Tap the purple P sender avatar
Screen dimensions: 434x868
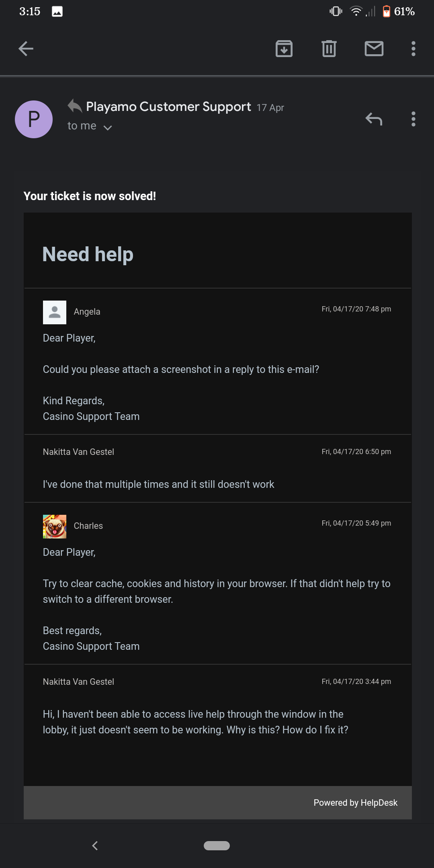coord(34,119)
